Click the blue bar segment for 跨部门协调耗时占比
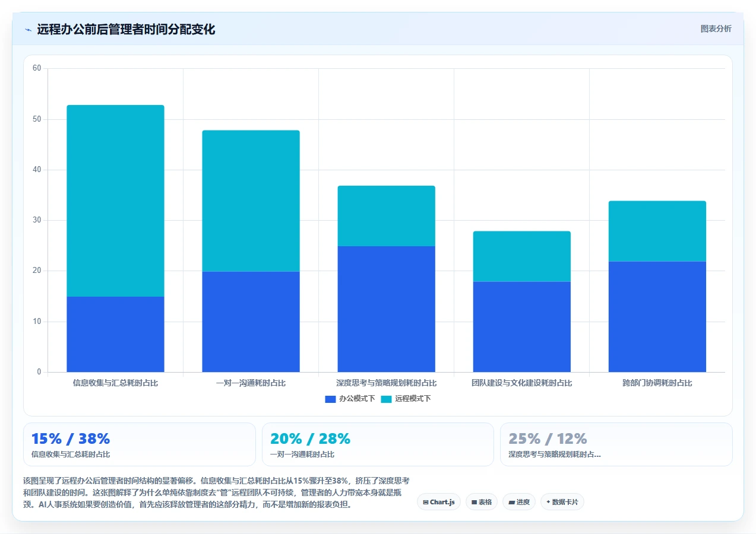Viewport: 756px width, 534px height. (657, 317)
